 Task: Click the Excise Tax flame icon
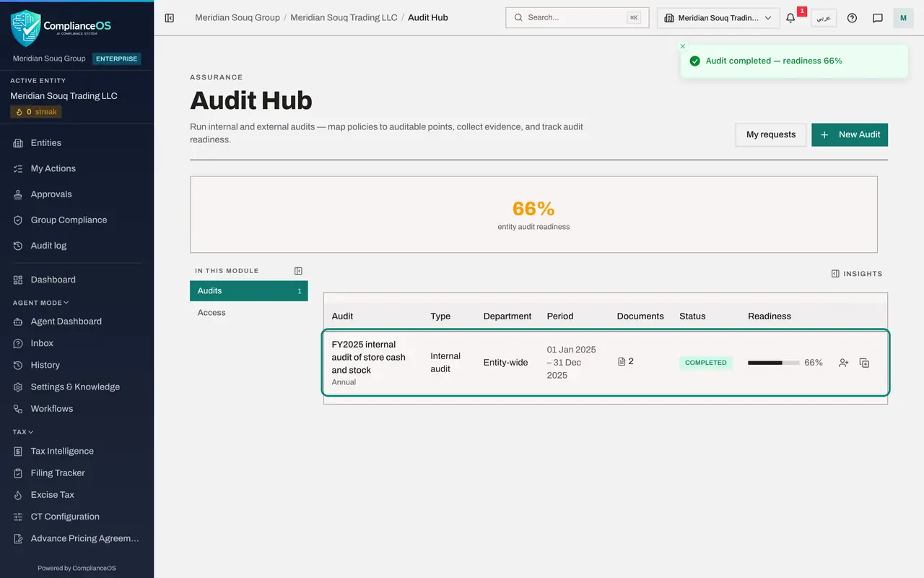point(18,495)
